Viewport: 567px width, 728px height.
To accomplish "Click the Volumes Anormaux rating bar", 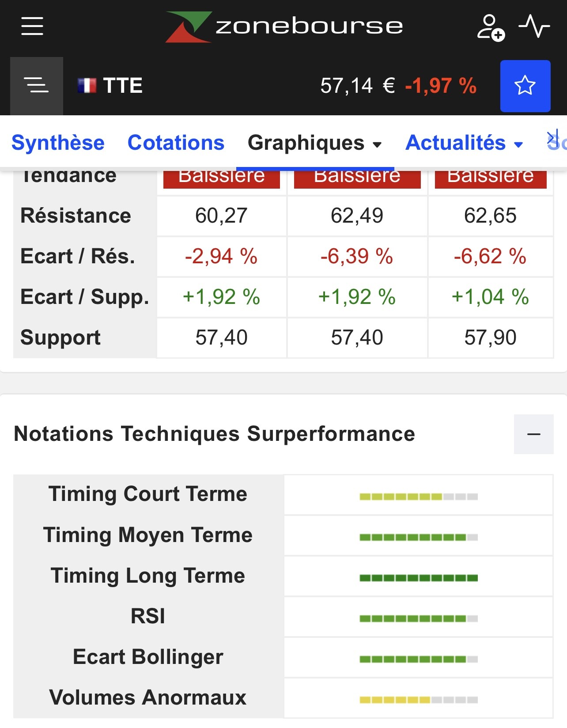I will [x=418, y=700].
